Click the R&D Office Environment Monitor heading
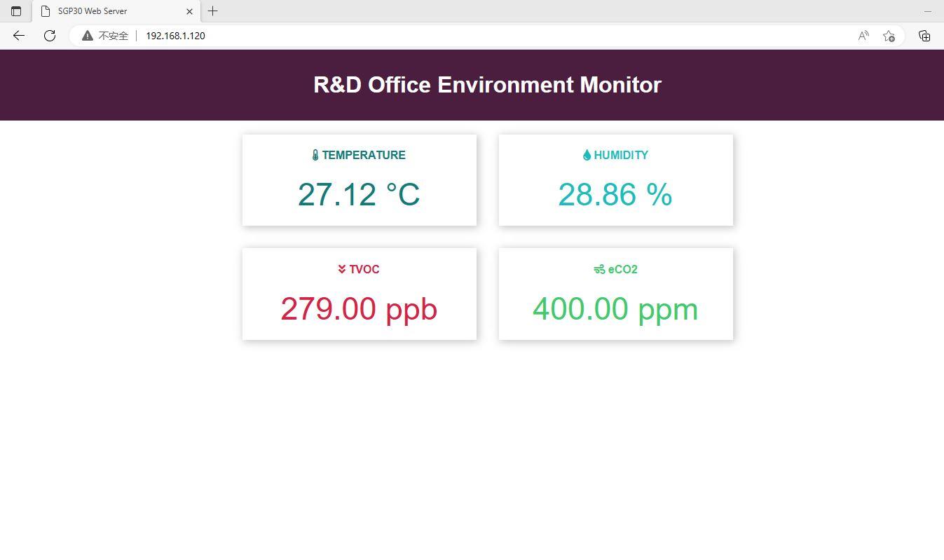Image resolution: width=944 pixels, height=560 pixels. 487,85
